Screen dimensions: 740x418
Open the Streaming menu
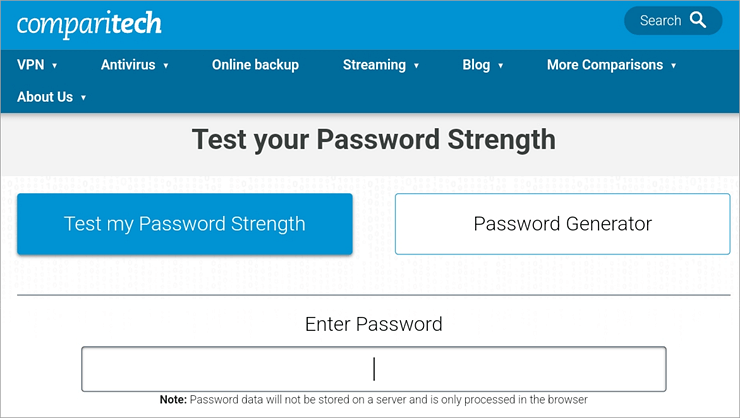(x=374, y=65)
